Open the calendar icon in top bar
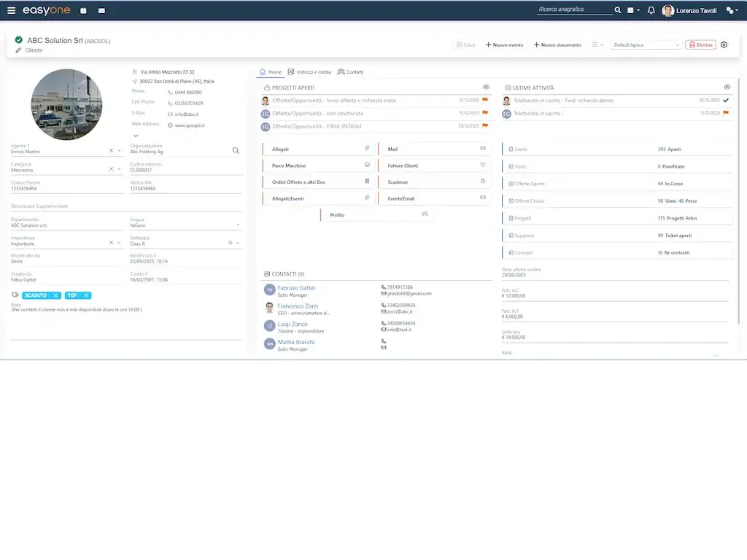Image resolution: width=747 pixels, height=560 pixels. coord(83,11)
